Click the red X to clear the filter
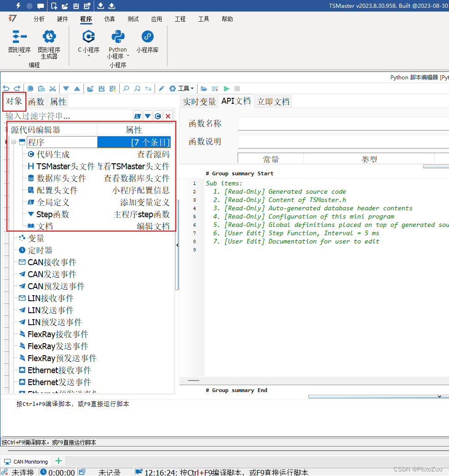This screenshot has height=476, width=449. [168, 116]
